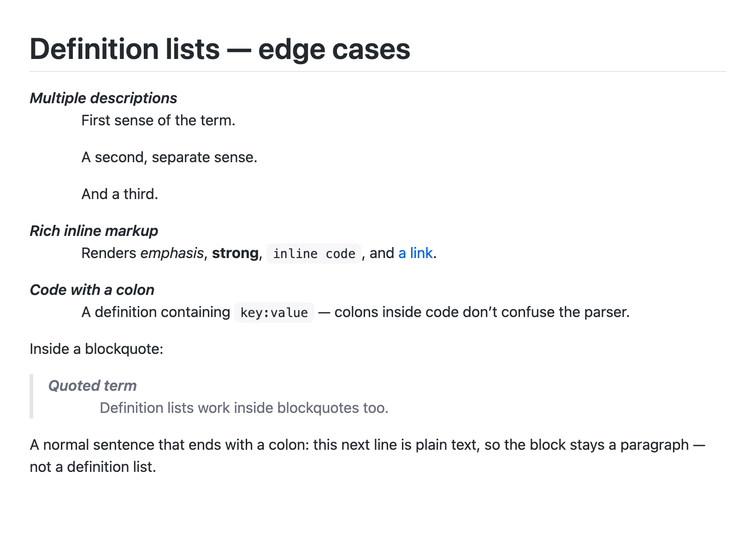Select the "Quoted term" in blockquote
756x553 pixels.
point(93,386)
